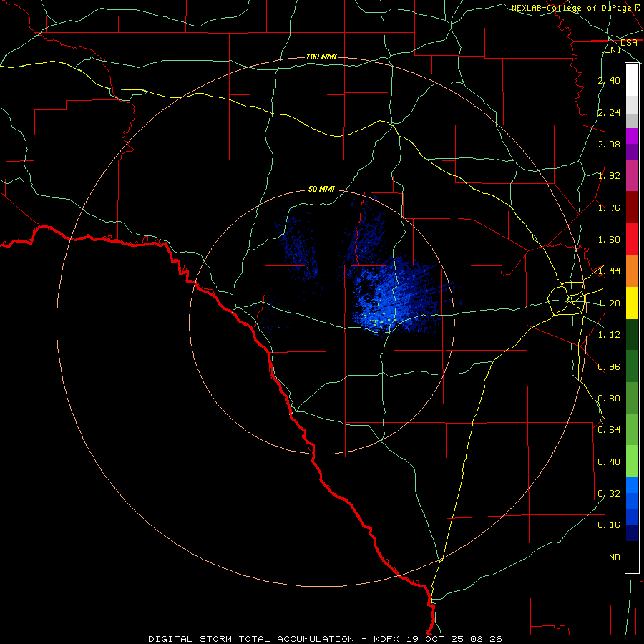644x644 pixels.
Task: Click the 2.40 legend value
Action: point(609,80)
